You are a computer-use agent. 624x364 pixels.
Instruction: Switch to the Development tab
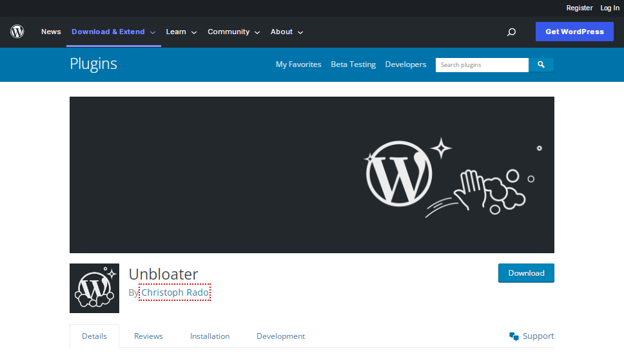click(x=280, y=336)
